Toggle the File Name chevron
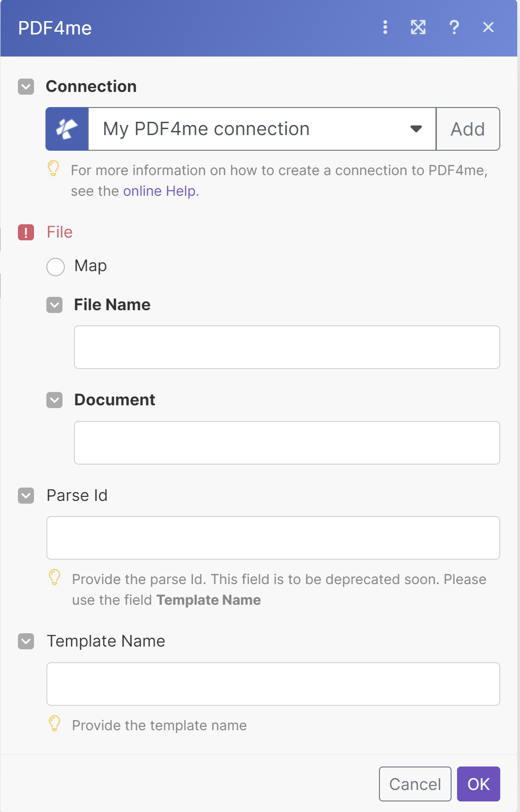The height and width of the screenshot is (812, 520). 55,305
